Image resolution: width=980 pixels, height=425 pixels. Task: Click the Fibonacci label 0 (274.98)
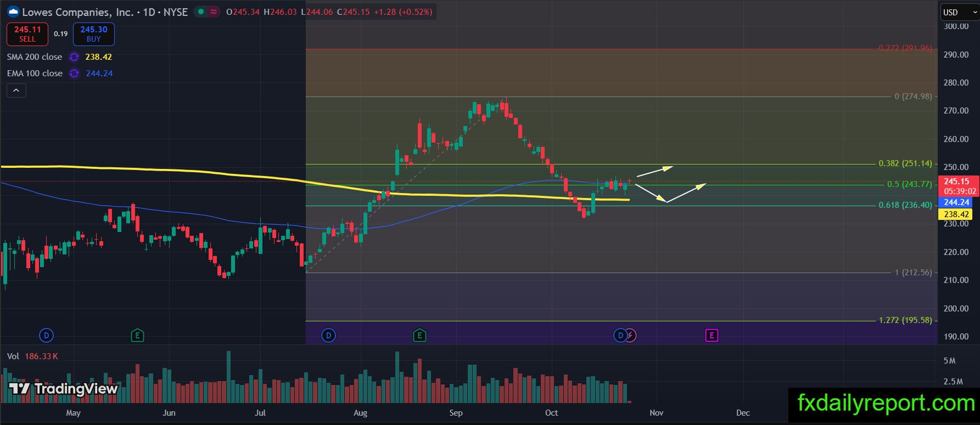click(913, 97)
